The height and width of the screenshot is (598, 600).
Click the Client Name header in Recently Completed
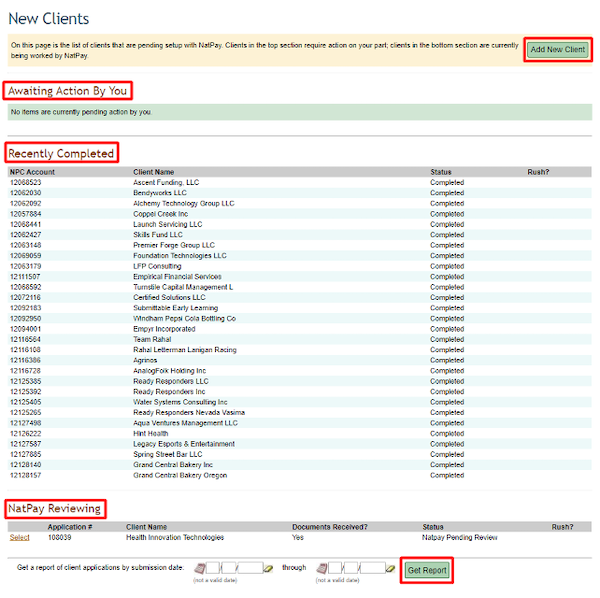coord(153,172)
